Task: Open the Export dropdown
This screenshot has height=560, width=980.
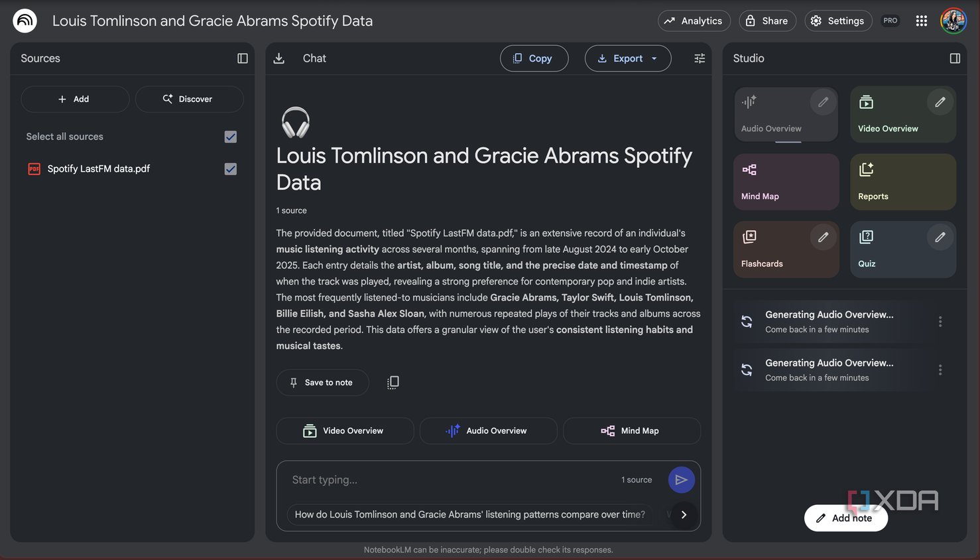Action: click(x=628, y=58)
